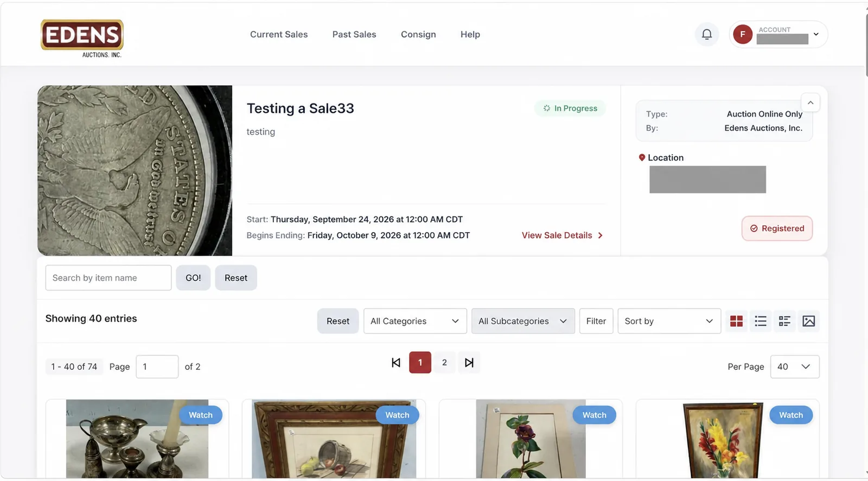Click the Registered status button
This screenshot has width=868, height=481.
point(777,228)
